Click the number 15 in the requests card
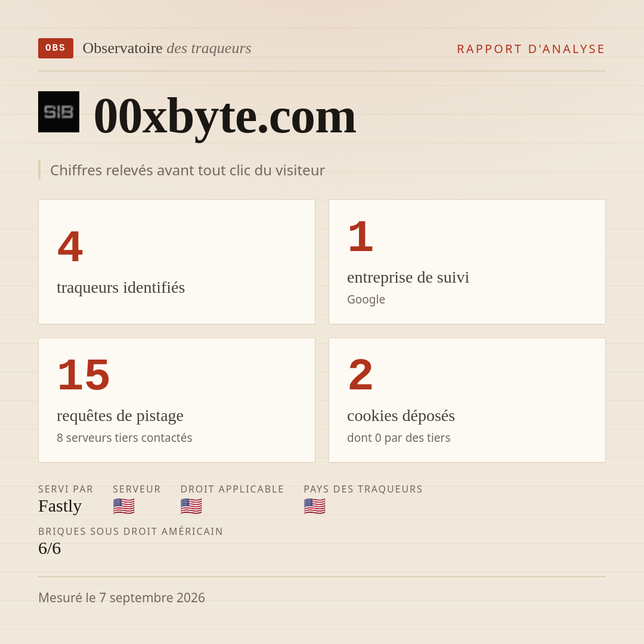This screenshot has width=644, height=644. (x=83, y=374)
